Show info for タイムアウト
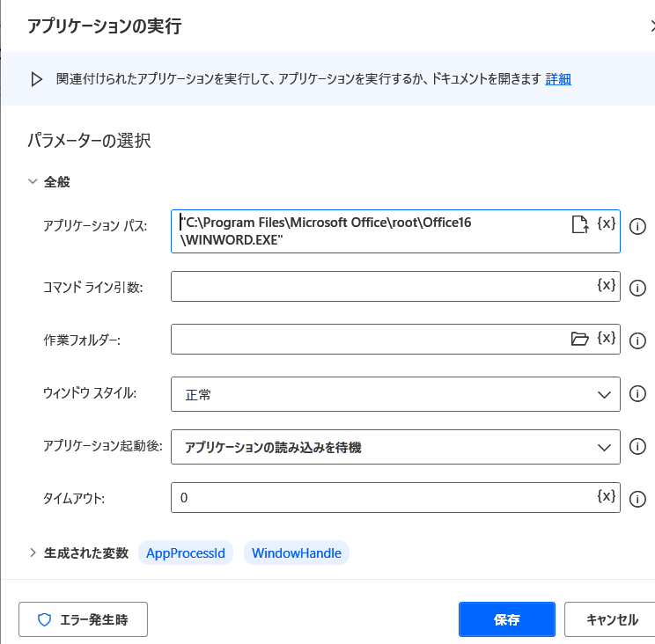 (637, 499)
